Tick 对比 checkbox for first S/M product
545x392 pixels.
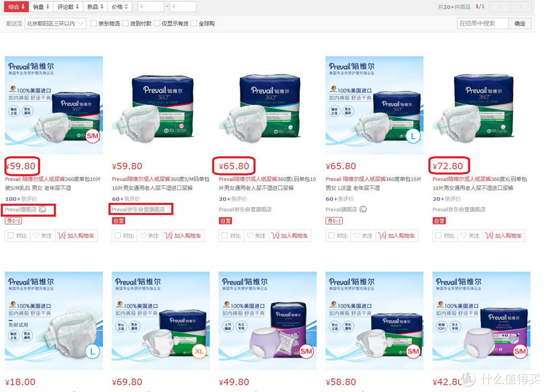tap(11, 236)
